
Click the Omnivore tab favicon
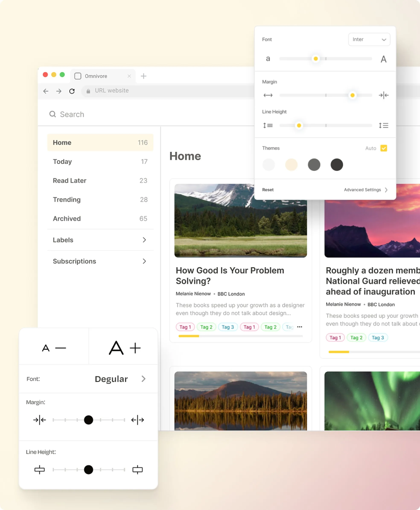click(x=78, y=76)
